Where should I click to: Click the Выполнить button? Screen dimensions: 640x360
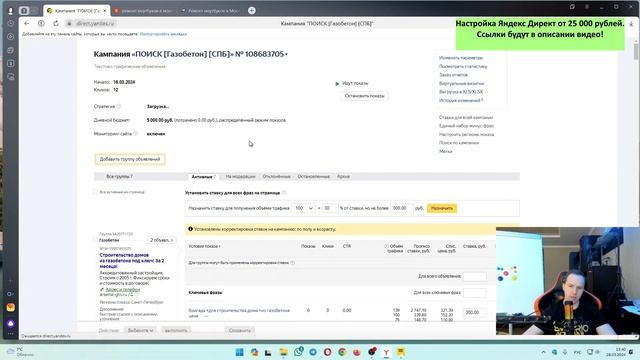pos(176,330)
